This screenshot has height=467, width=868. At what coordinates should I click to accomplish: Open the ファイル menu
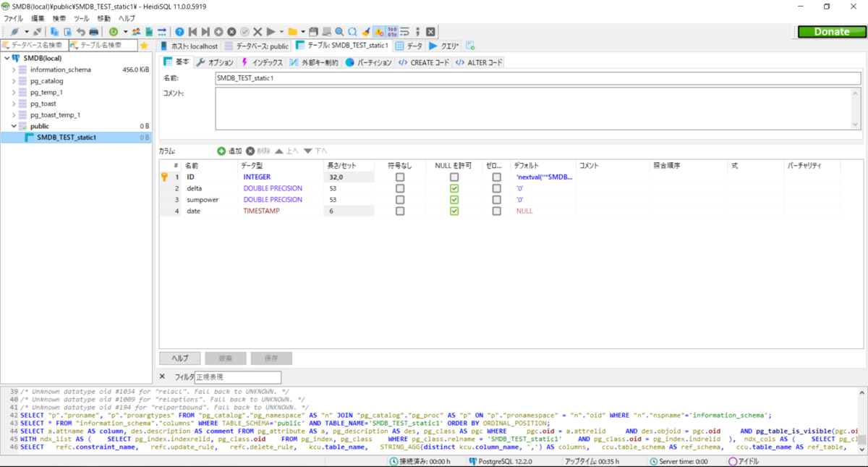[14, 18]
